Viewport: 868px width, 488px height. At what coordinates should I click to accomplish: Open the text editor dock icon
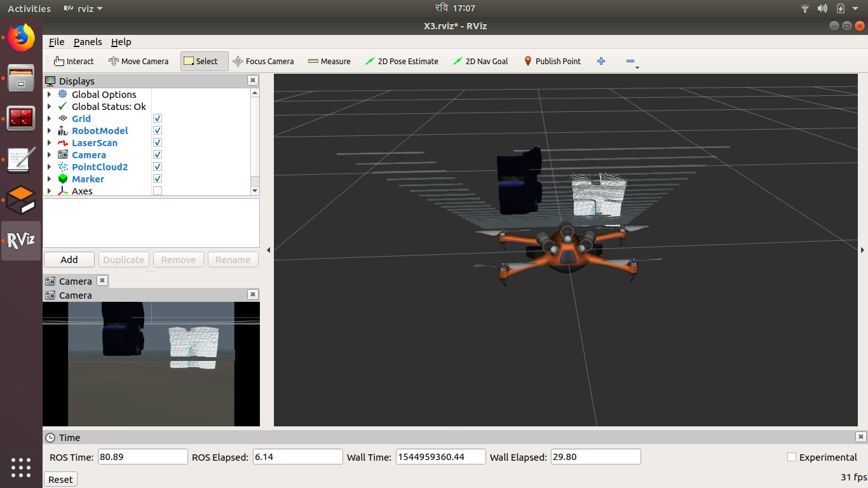pyautogui.click(x=21, y=159)
